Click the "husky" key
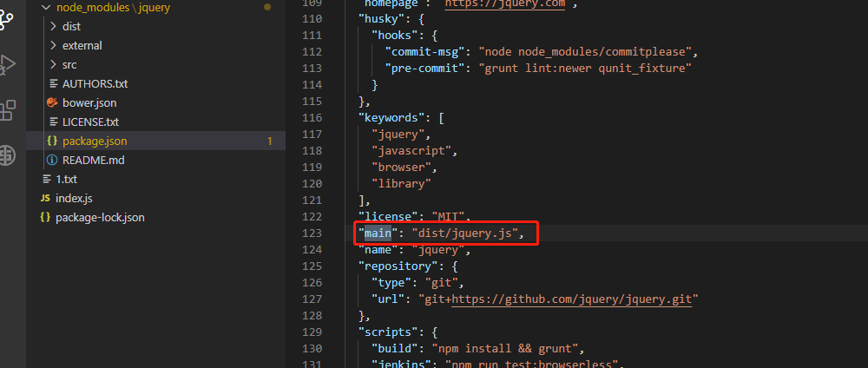The height and width of the screenshot is (368, 868). click(381, 19)
